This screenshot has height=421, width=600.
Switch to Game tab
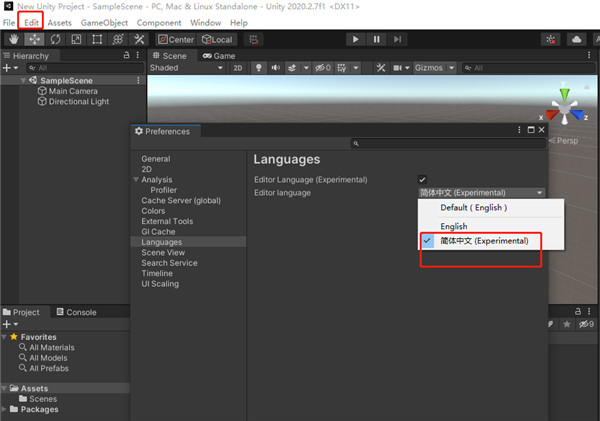coord(219,56)
